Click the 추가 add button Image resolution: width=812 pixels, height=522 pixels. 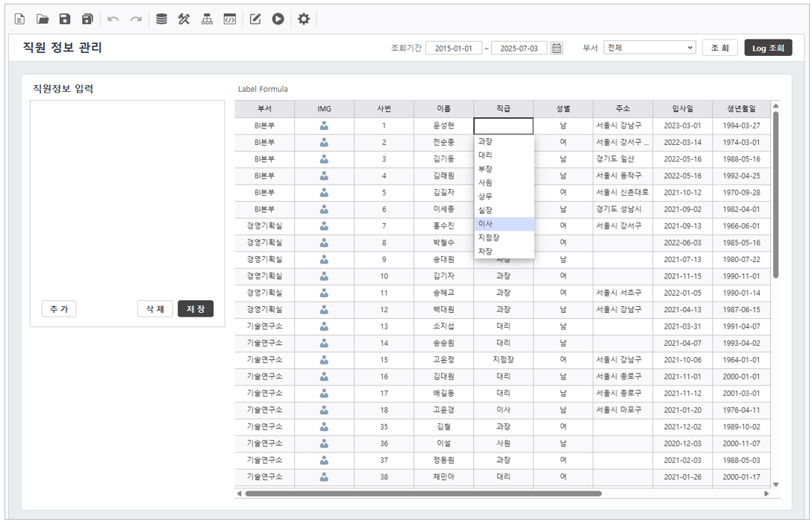coord(59,309)
